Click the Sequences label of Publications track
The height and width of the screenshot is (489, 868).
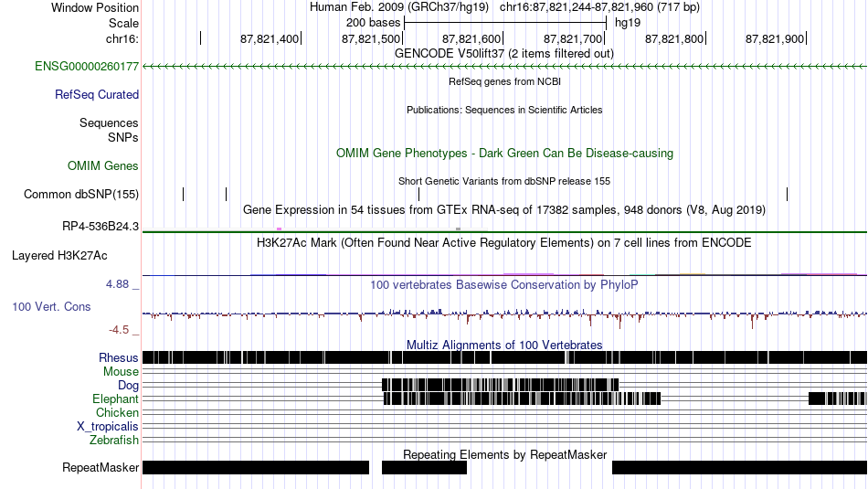[109, 123]
